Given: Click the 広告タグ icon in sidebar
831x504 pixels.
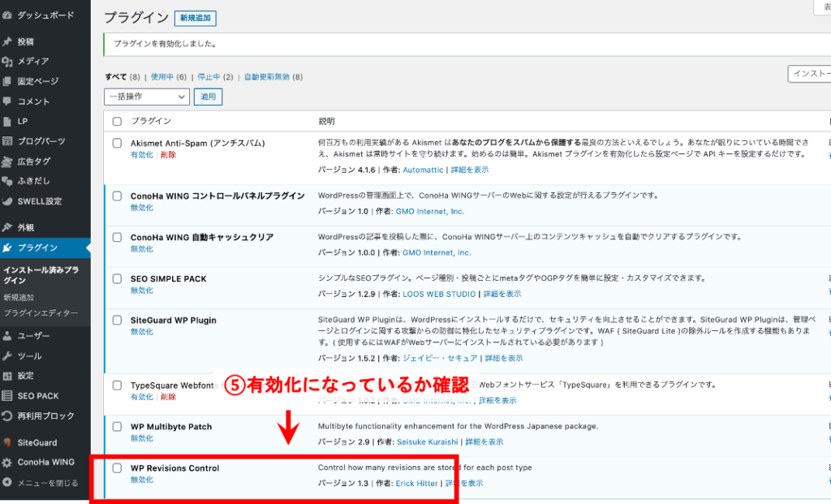Looking at the screenshot, I should 6,162.
